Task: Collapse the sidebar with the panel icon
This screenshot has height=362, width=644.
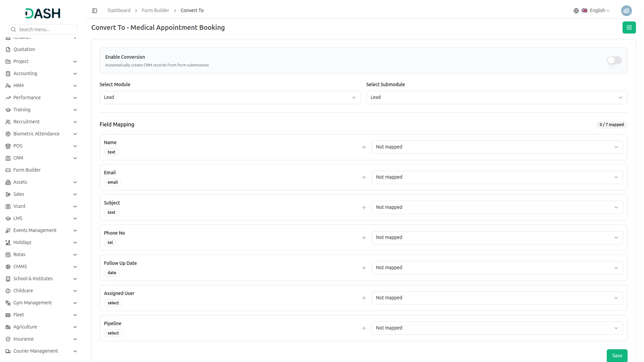Action: tap(95, 10)
